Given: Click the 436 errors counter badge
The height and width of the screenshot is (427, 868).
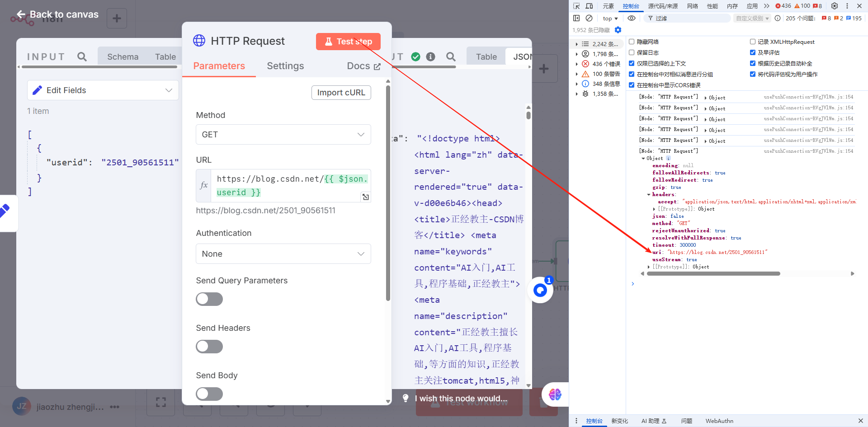Looking at the screenshot, I should (x=783, y=6).
